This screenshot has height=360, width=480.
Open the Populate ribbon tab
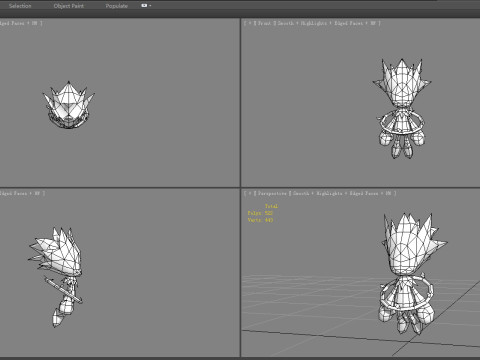pyautogui.click(x=116, y=6)
